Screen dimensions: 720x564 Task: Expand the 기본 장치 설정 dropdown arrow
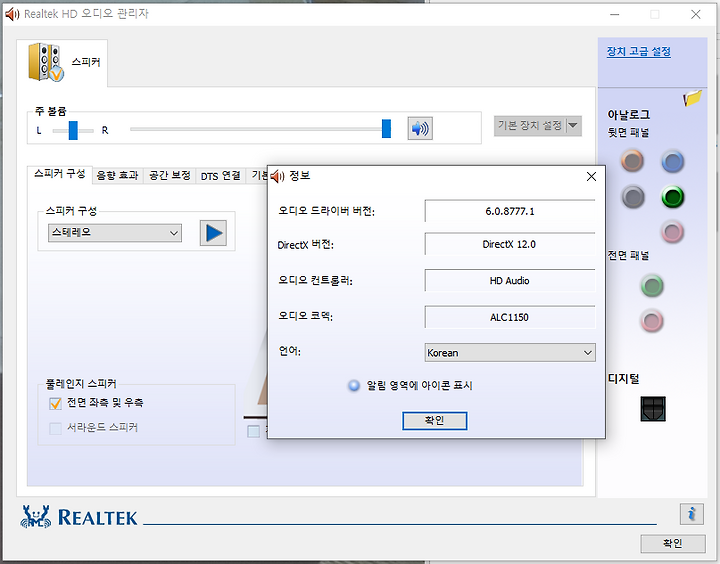(x=573, y=125)
